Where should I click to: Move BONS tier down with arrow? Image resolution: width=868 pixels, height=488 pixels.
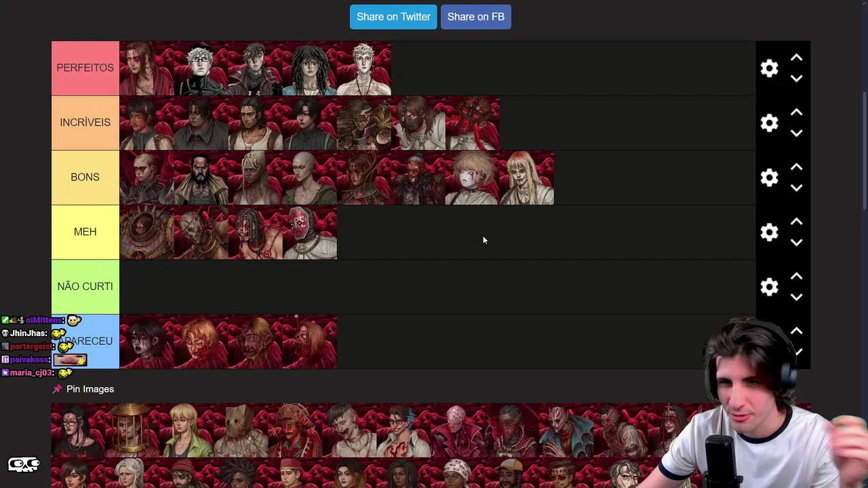click(x=797, y=188)
